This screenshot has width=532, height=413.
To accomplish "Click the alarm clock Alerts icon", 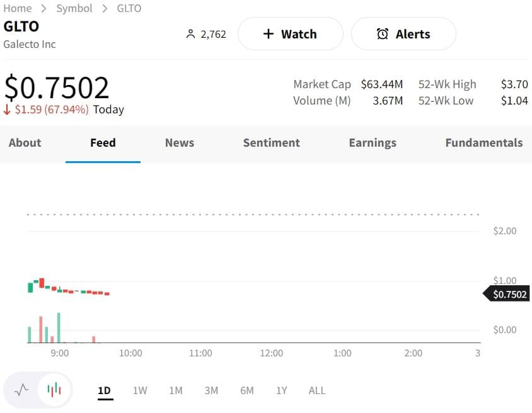I will click(383, 34).
